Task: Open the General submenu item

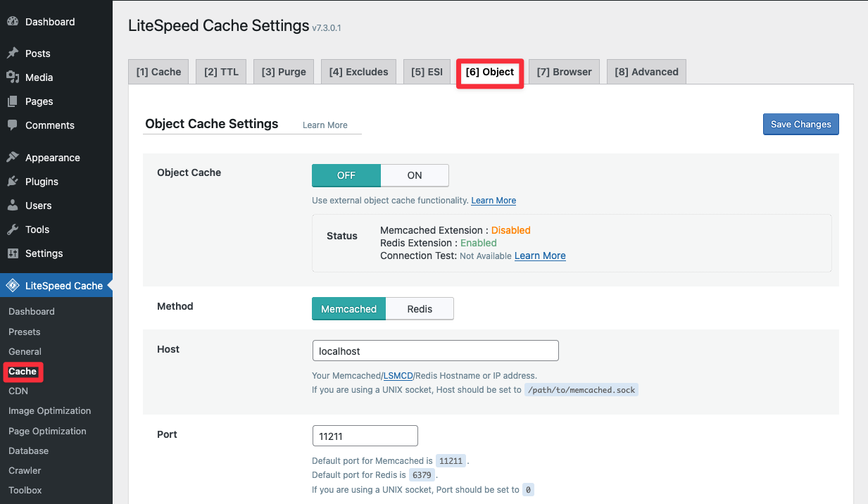Action: click(x=25, y=351)
